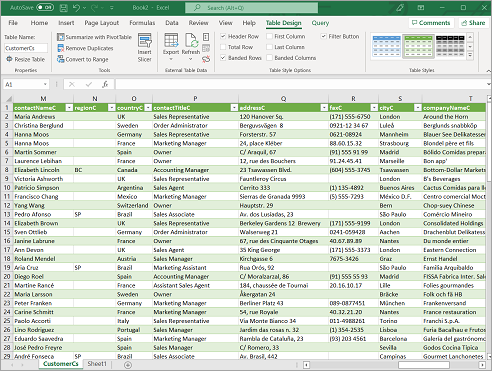Select the green table style swatch

[418, 46]
